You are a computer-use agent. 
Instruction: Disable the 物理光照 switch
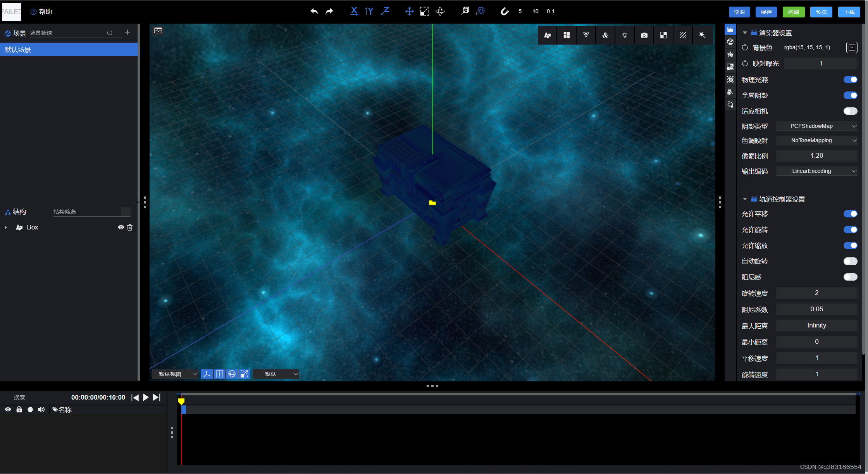pos(850,80)
